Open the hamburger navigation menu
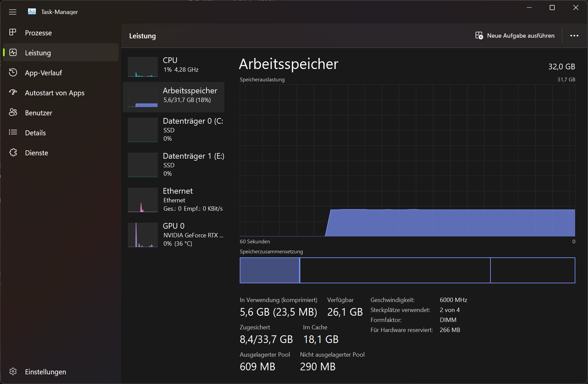588x384 pixels. 13,12
